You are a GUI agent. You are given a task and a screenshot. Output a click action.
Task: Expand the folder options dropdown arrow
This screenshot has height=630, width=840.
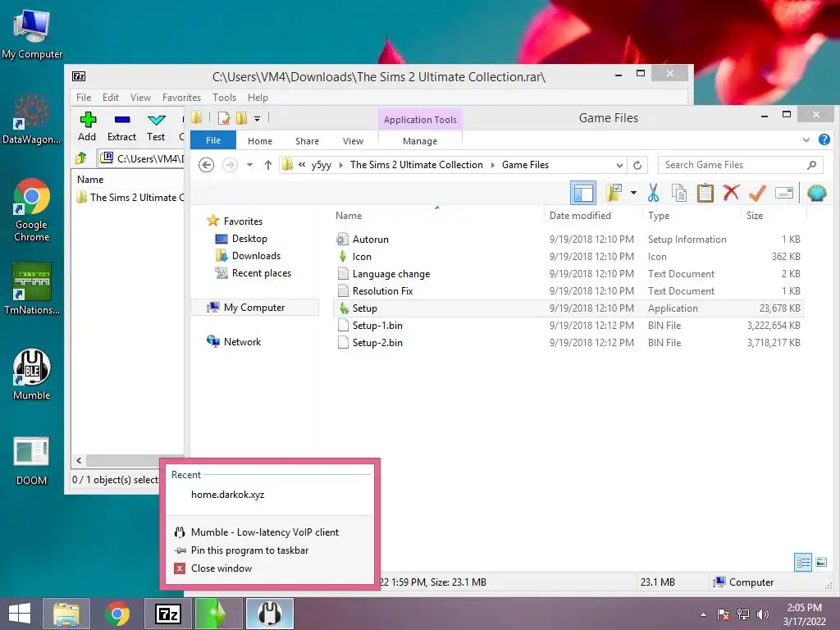point(633,193)
